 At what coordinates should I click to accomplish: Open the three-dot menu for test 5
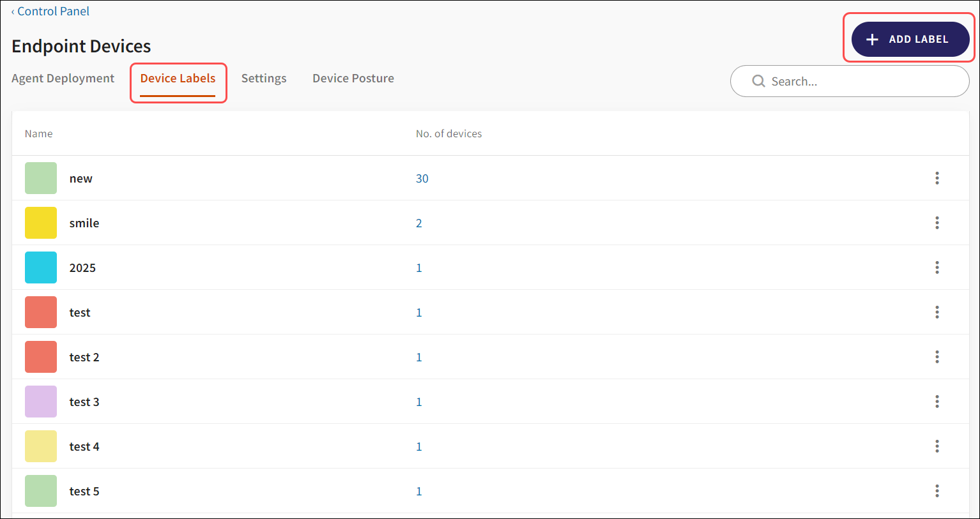pos(937,491)
